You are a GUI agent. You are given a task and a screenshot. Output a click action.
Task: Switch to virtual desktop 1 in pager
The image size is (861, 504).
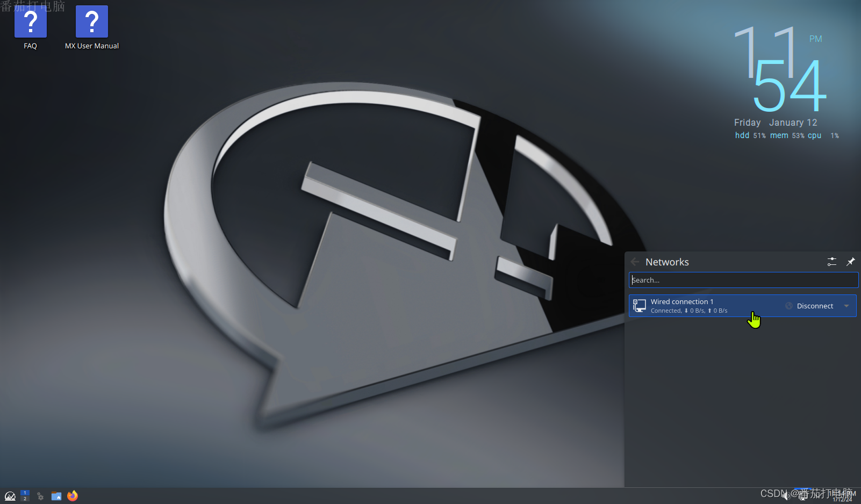coord(25,493)
